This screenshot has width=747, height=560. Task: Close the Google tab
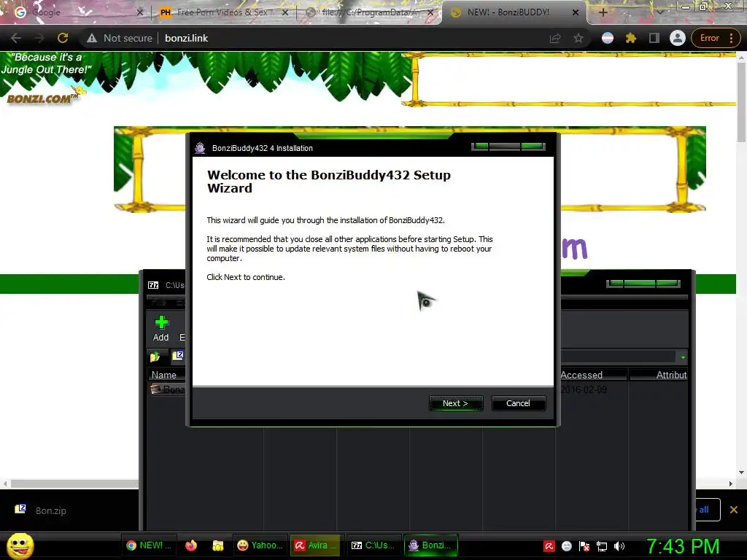tap(140, 12)
